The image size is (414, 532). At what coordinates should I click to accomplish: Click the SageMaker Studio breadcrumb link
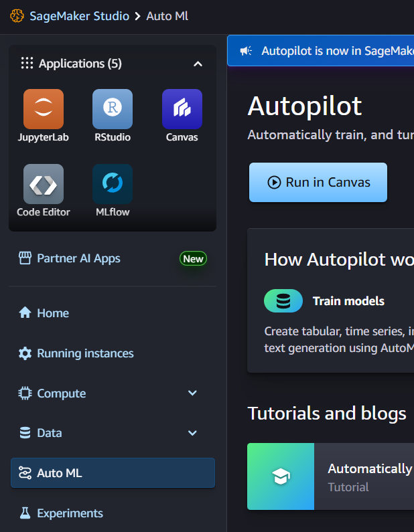[79, 16]
